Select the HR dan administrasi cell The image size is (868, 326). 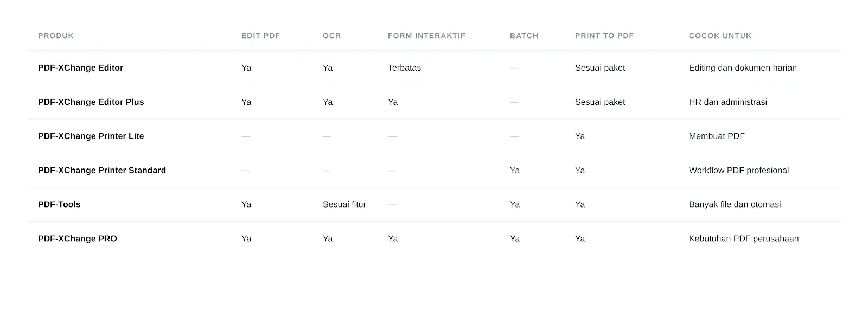click(x=728, y=102)
